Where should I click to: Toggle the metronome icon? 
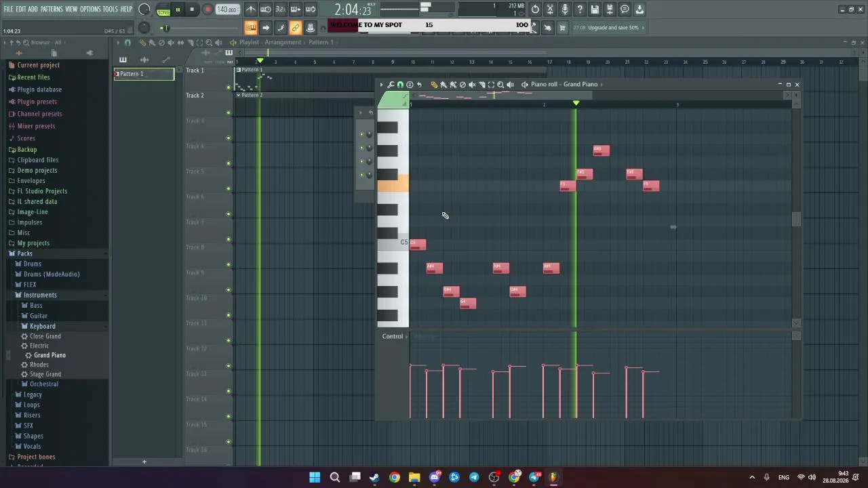coord(251,9)
